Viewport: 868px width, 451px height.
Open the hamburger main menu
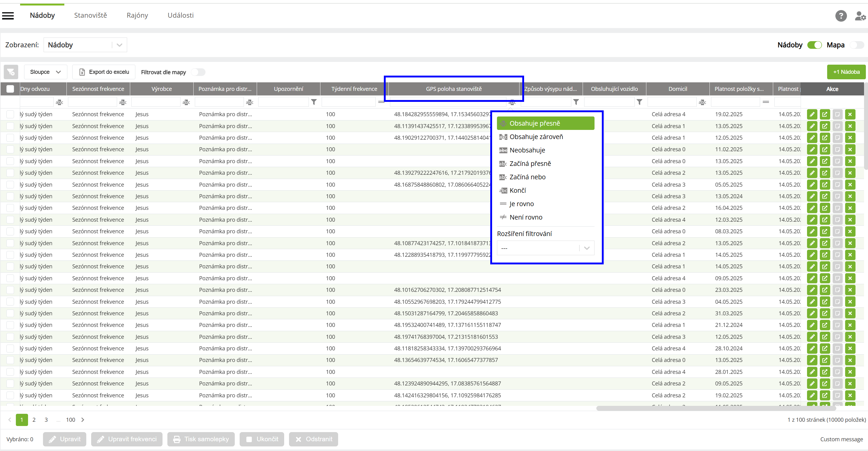coord(8,16)
